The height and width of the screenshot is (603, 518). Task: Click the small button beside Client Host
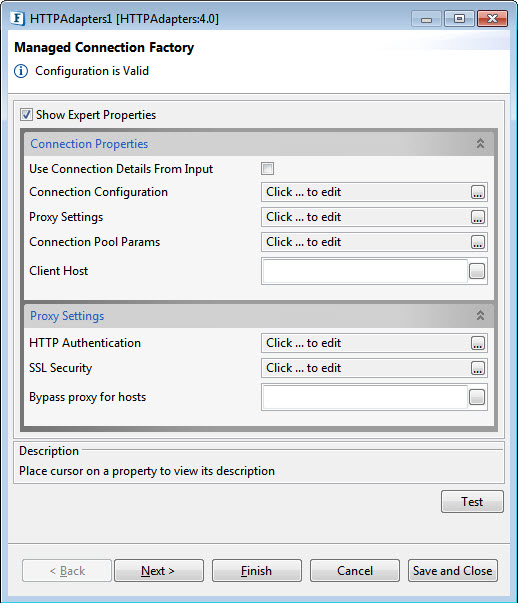477,271
